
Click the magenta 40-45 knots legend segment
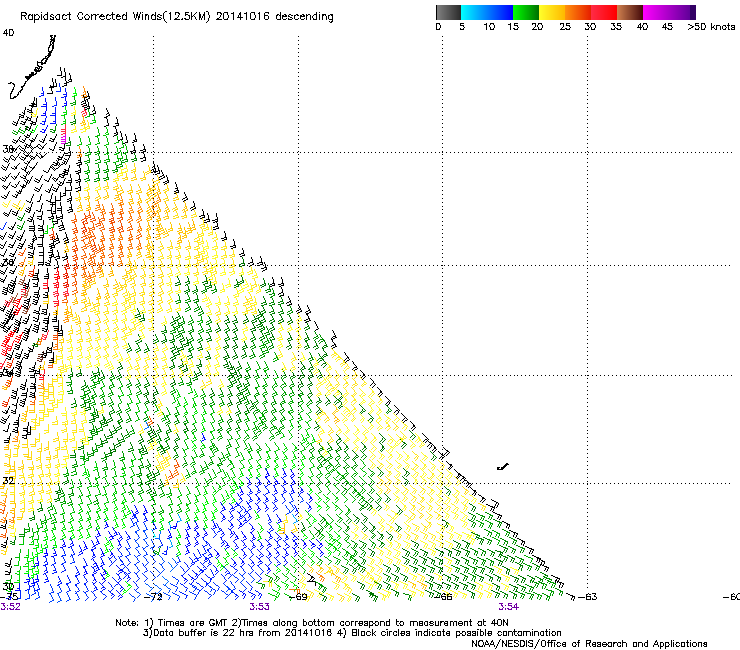656,12
